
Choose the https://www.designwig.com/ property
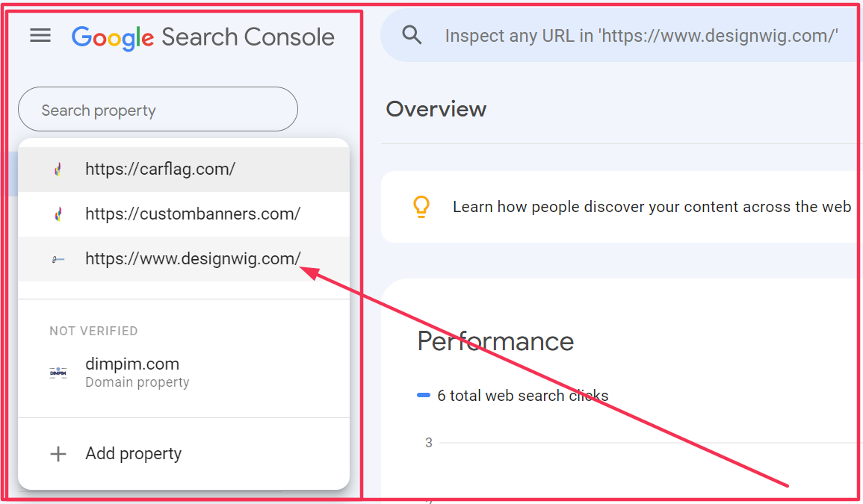tap(184, 258)
